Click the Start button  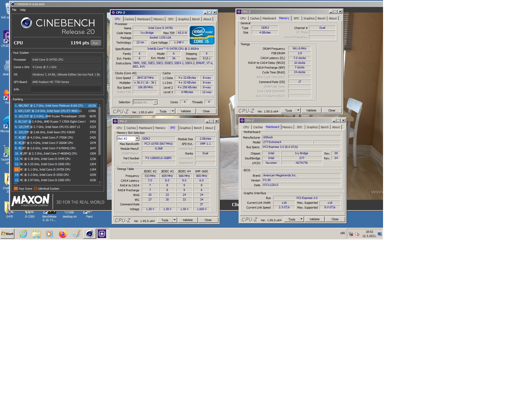7,234
